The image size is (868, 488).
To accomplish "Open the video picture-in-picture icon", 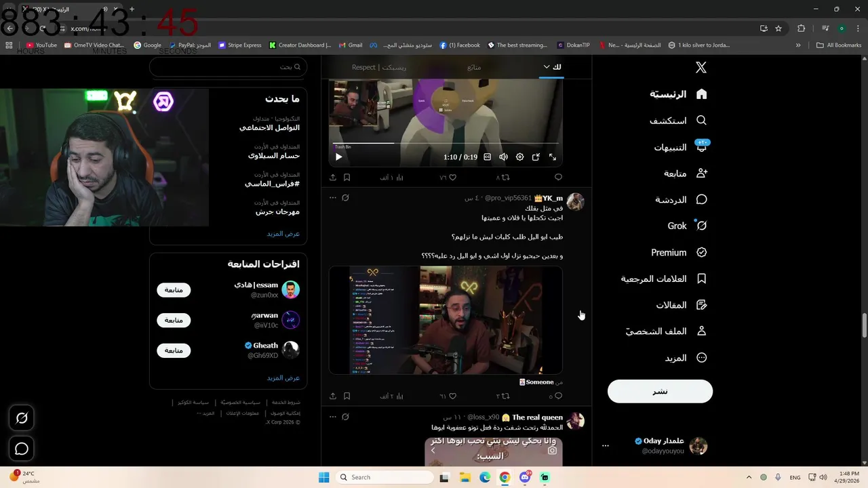I will [536, 157].
